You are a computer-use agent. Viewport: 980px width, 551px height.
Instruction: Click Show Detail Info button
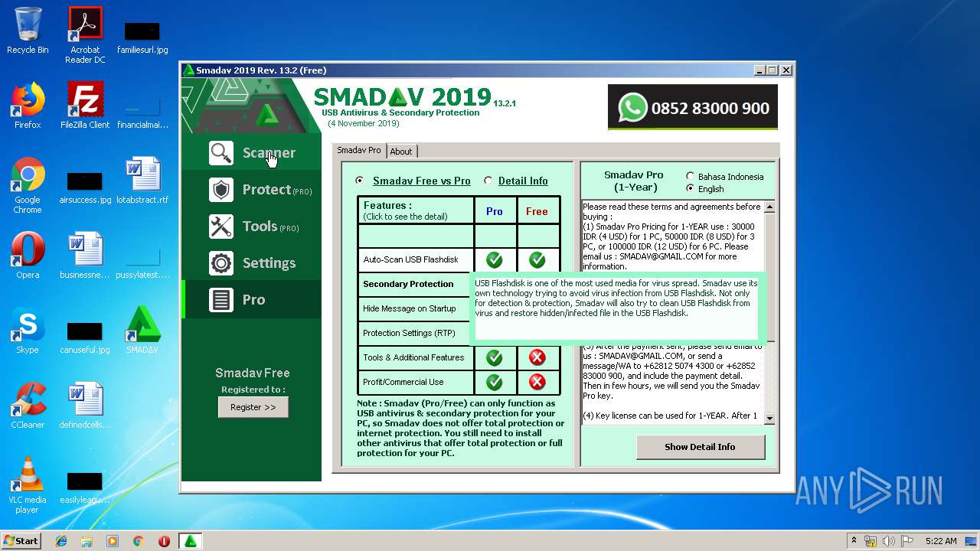tap(700, 447)
